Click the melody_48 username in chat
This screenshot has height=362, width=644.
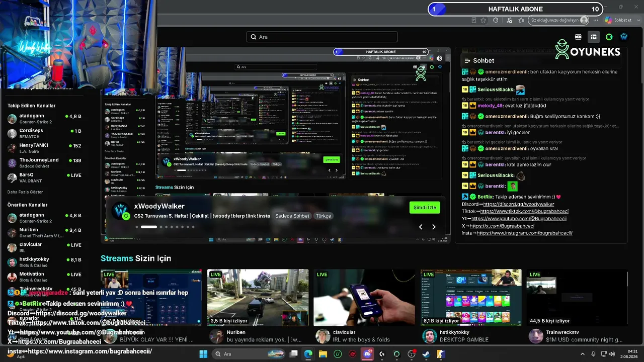coord(491,106)
